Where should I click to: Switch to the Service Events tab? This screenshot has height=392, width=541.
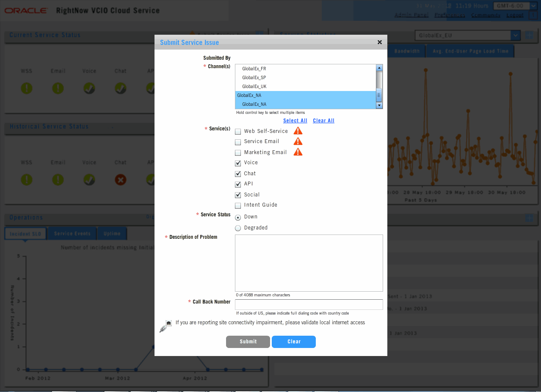(72, 234)
